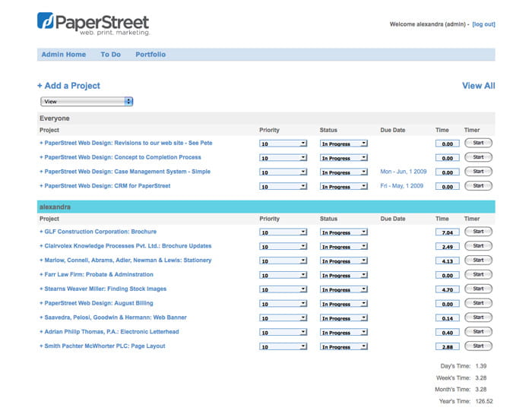Click the Add a Project link
This screenshot has width=532, height=420.
click(68, 86)
